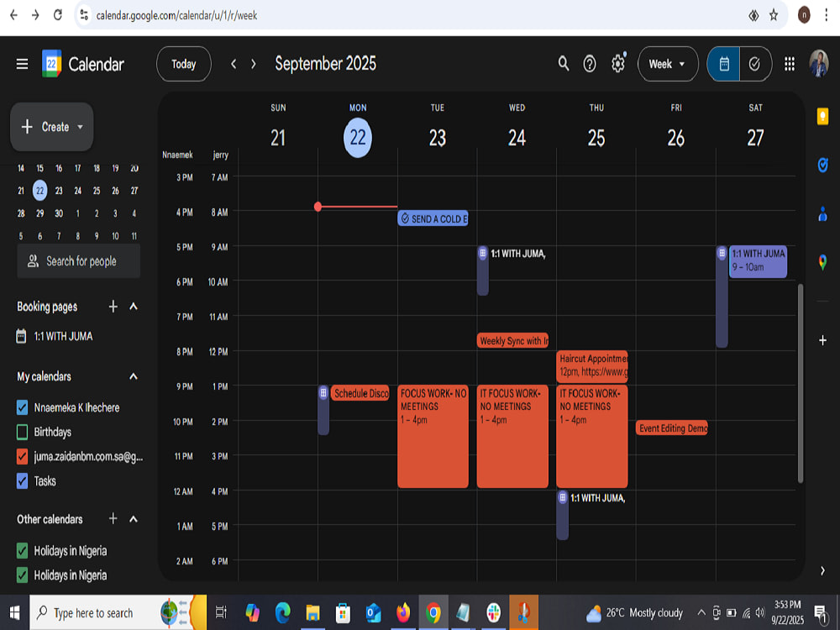Go to next week arrow
This screenshot has width=840, height=630.
(x=254, y=65)
